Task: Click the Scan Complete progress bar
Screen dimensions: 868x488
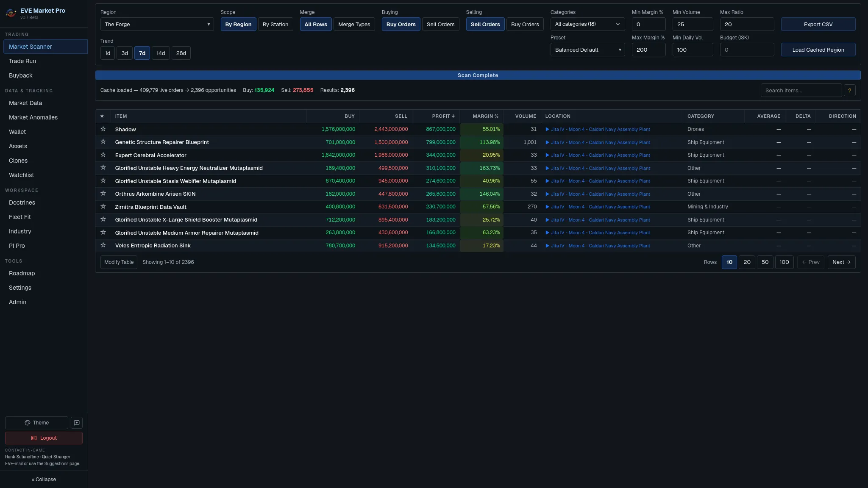Action: (478, 75)
